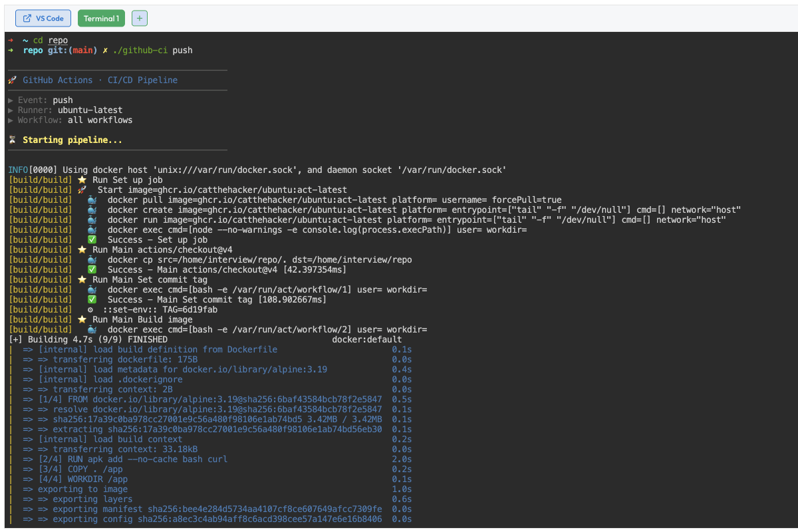Screen dimensions: 798x532
Task: Click the 'transferring dockerfile: 175B' line
Action: (209, 360)
